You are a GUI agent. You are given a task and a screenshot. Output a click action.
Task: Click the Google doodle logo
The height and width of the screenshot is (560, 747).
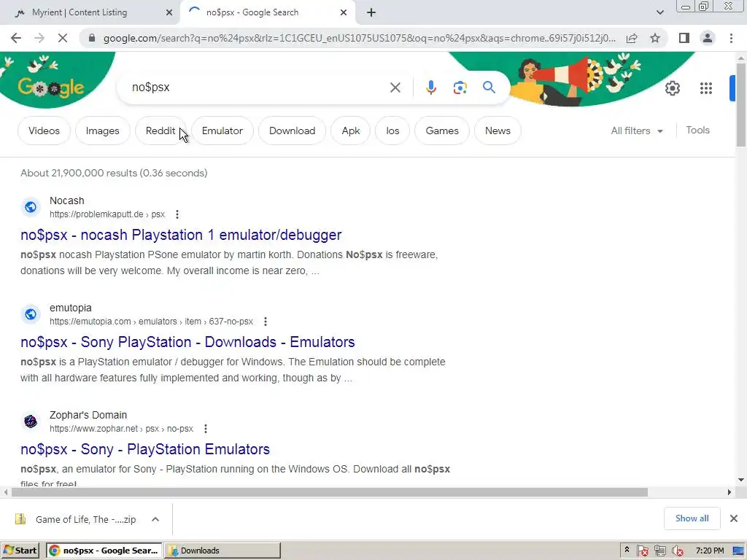pyautogui.click(x=51, y=87)
